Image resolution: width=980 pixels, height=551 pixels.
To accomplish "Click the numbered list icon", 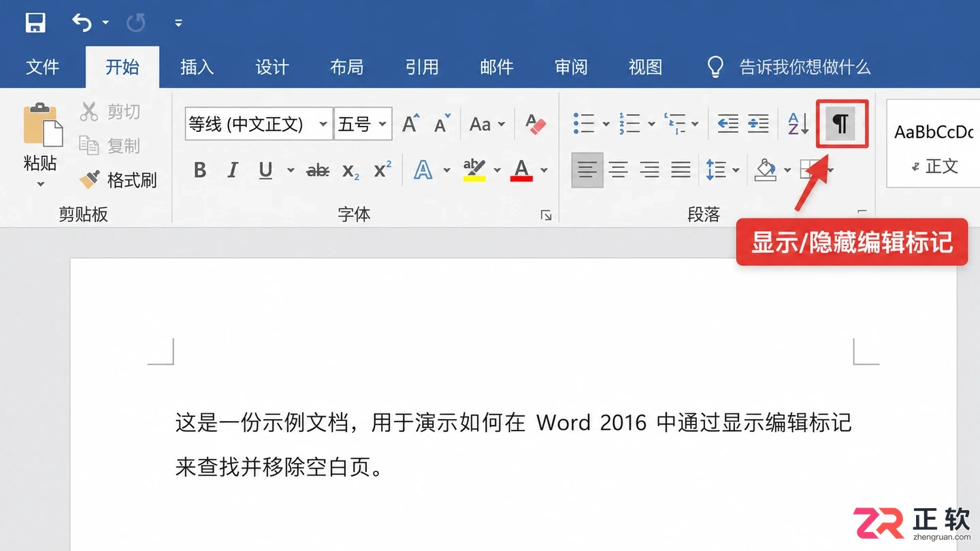I will point(630,124).
